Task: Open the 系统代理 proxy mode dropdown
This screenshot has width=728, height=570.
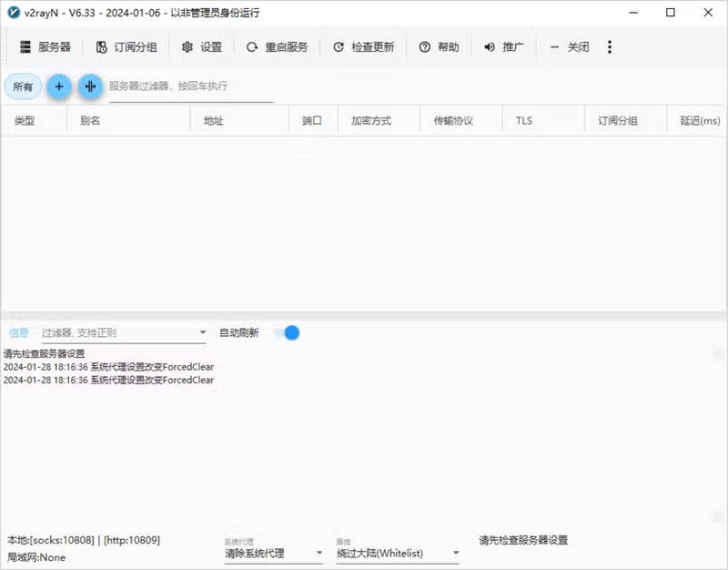Action: coord(271,553)
